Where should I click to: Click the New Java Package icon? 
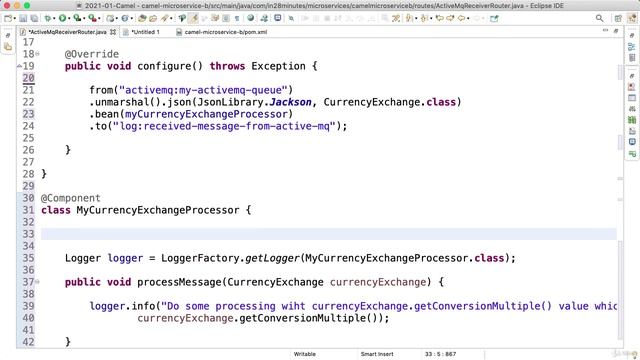pos(110,18)
